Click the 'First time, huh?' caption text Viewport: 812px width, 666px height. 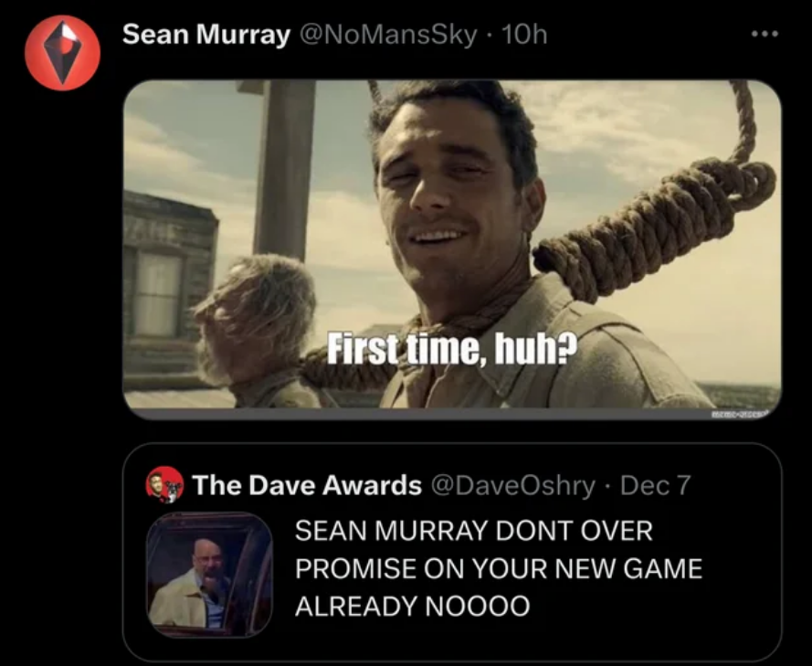pyautogui.click(x=451, y=350)
